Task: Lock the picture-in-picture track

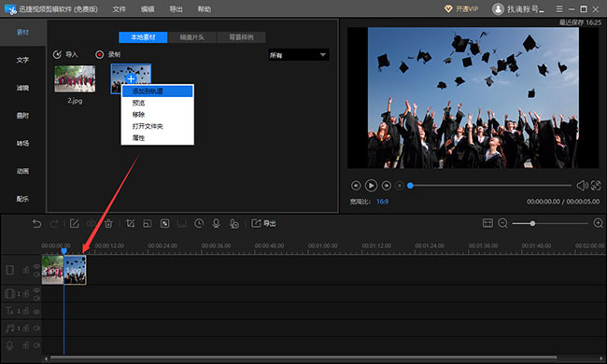Action: click(25, 294)
